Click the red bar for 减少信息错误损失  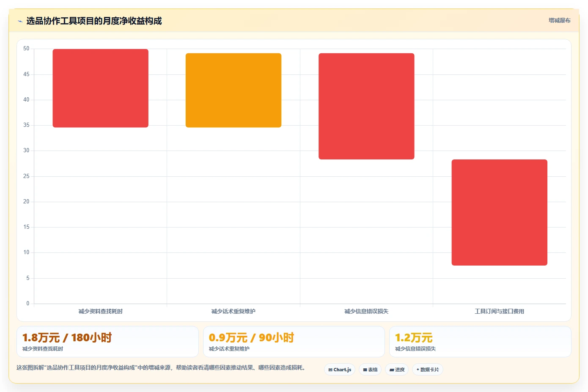coord(366,106)
